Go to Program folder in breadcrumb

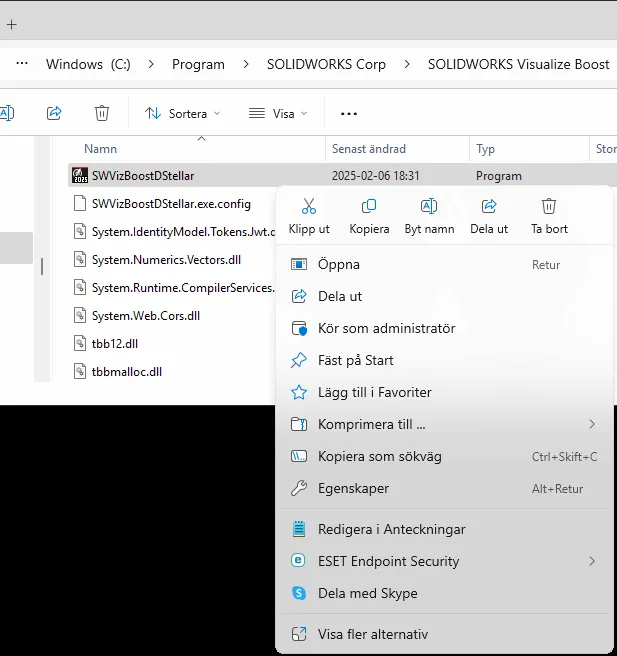198,64
